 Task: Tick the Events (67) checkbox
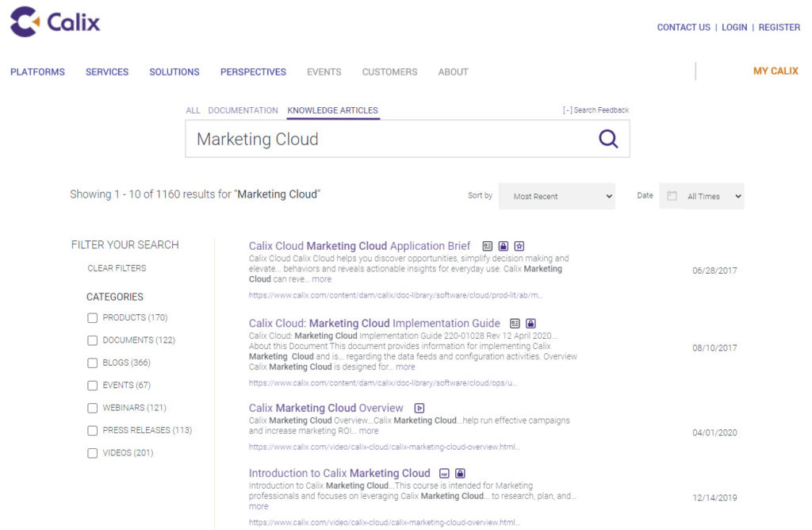[x=92, y=386]
